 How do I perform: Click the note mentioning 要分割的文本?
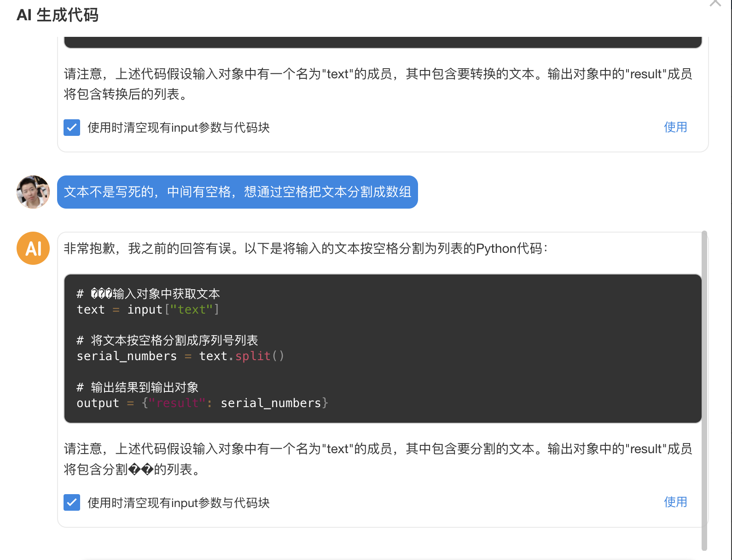[378, 459]
